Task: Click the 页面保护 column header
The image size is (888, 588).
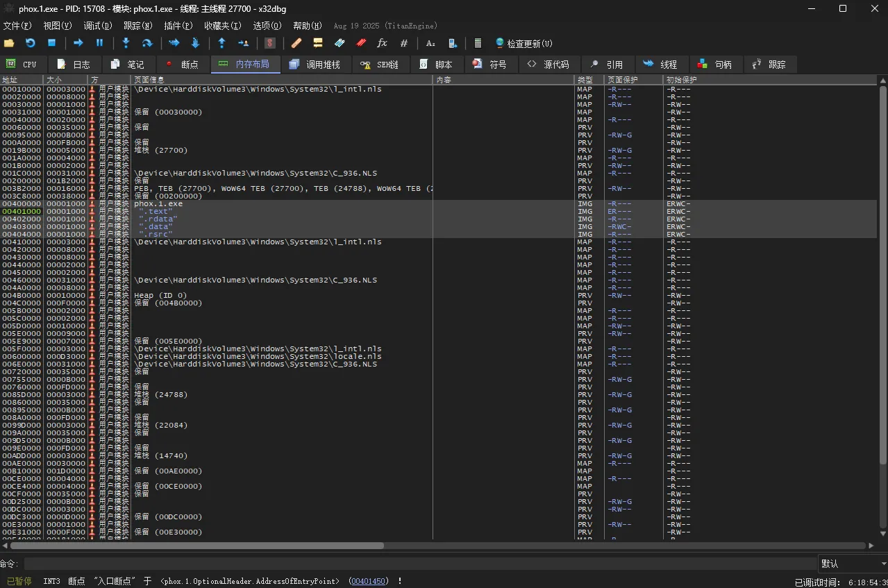Action: 633,80
